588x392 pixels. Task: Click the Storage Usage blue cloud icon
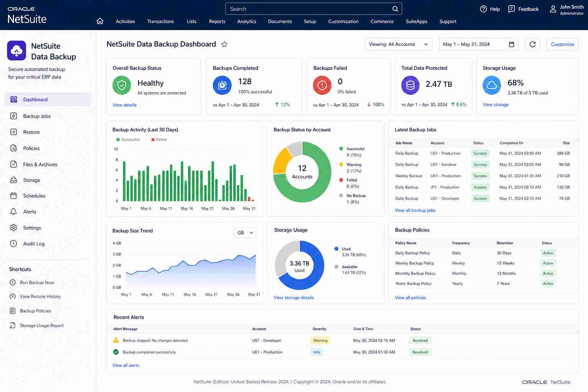492,85
